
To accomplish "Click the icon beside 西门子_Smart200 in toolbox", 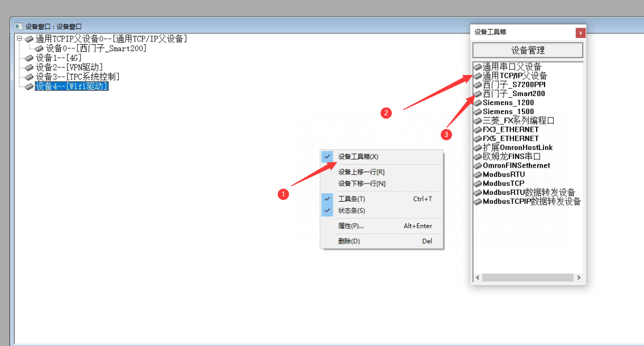I will coord(478,94).
